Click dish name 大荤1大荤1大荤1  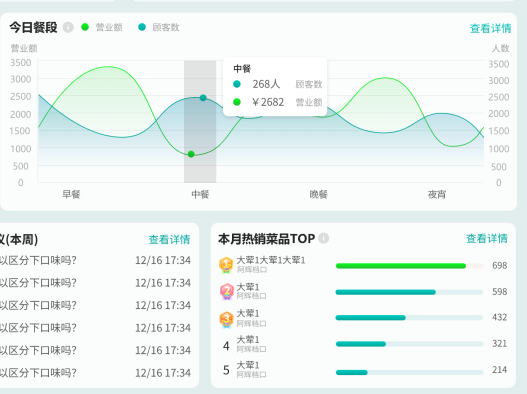(271, 260)
